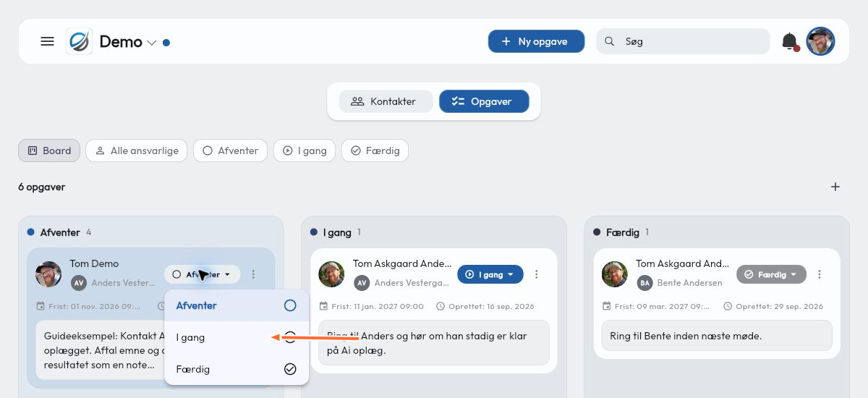868x398 pixels.
Task: Click the Færdig column header
Action: [623, 232]
